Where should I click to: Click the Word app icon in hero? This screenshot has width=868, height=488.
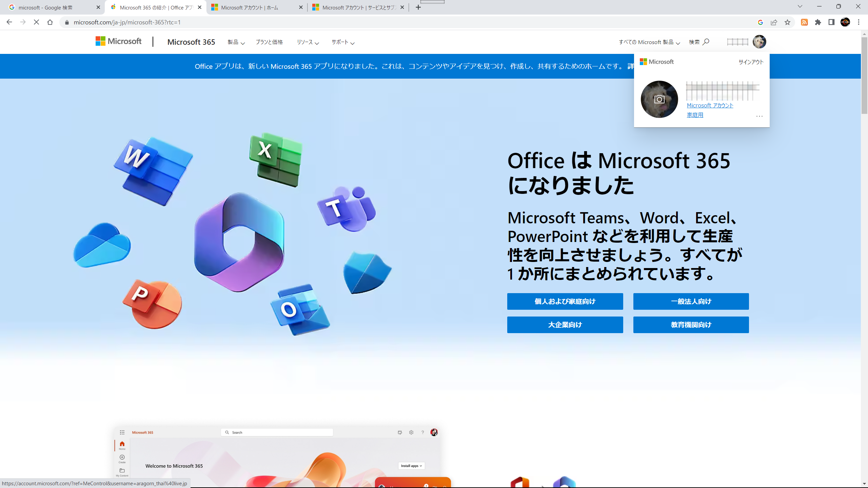click(153, 171)
